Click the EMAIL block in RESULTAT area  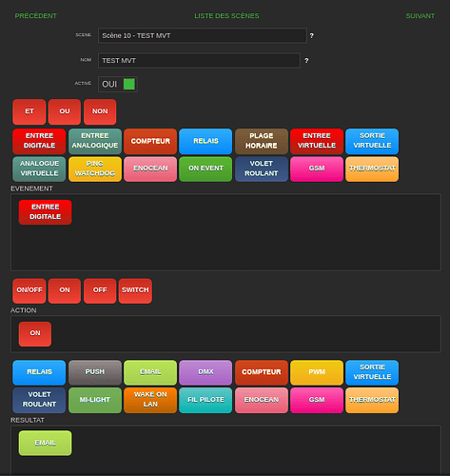click(x=45, y=443)
